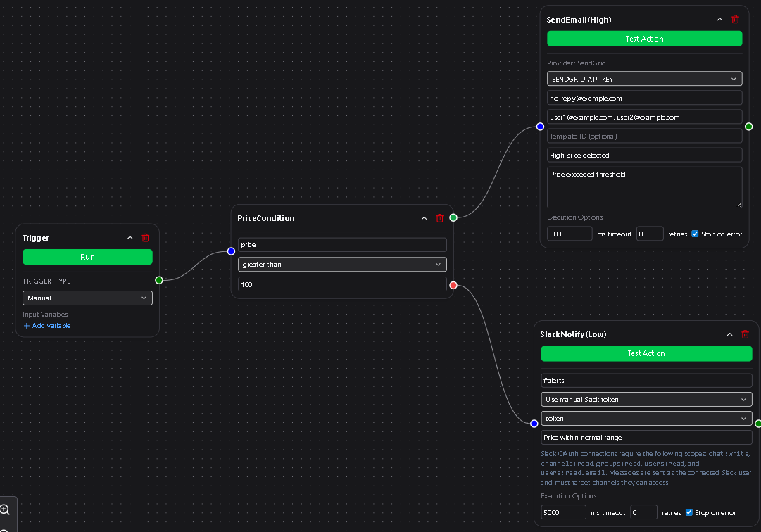The height and width of the screenshot is (532, 761).
Task: Toggle Stop on error in SendEmail(High)
Action: (695, 234)
